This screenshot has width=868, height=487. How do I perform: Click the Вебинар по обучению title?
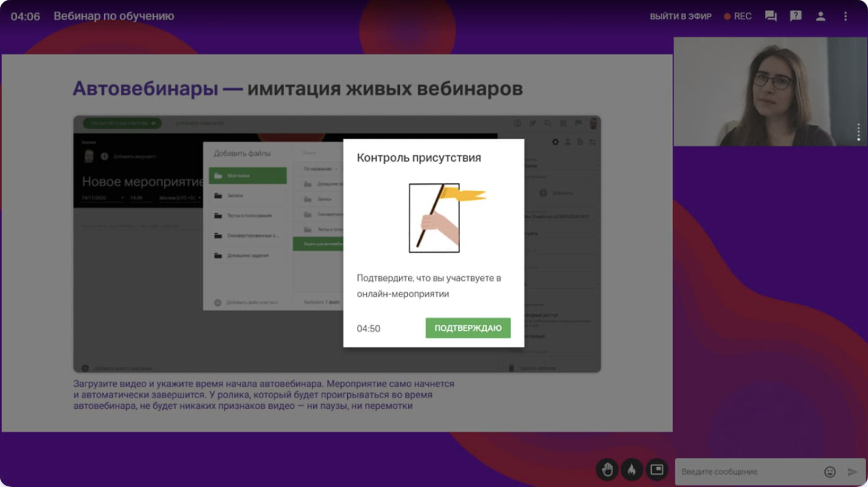[114, 17]
